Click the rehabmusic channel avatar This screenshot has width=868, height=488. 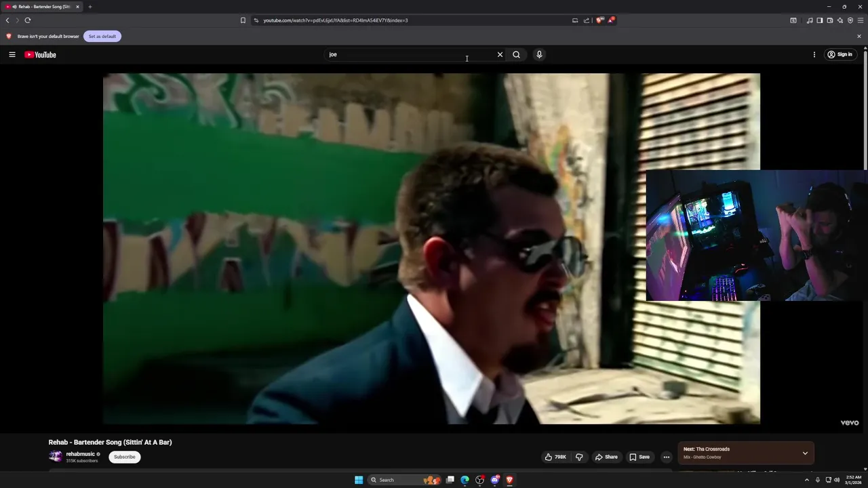(x=55, y=457)
